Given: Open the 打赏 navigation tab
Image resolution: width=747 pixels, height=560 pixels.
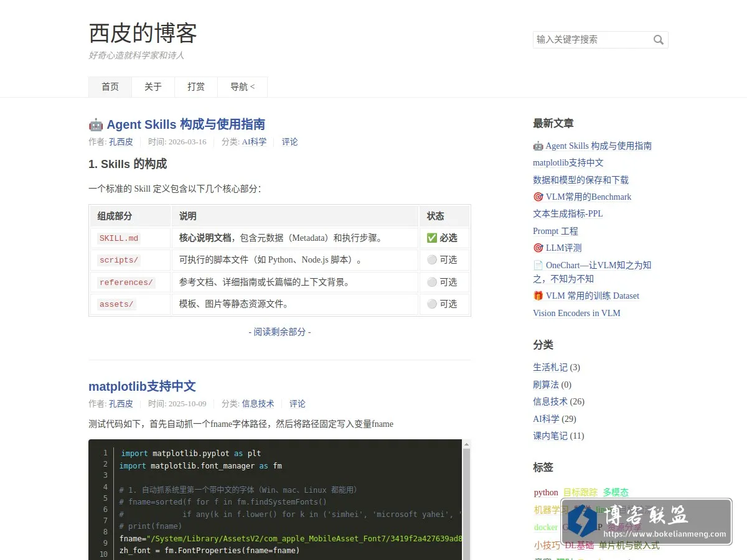Looking at the screenshot, I should tap(196, 87).
